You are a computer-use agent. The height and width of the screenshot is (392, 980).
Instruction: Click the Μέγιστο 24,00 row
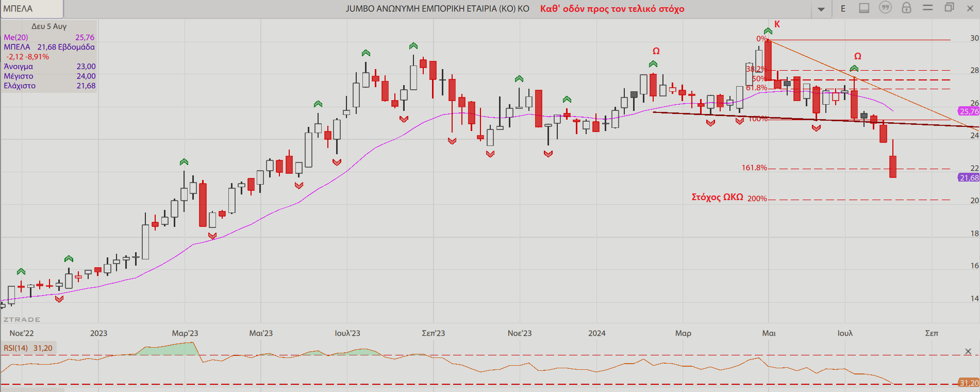(49, 76)
